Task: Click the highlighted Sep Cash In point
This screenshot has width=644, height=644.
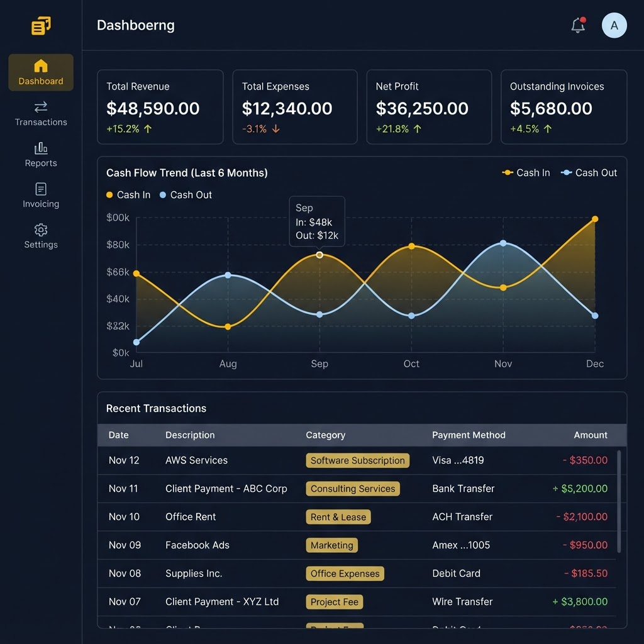Action: click(x=319, y=255)
